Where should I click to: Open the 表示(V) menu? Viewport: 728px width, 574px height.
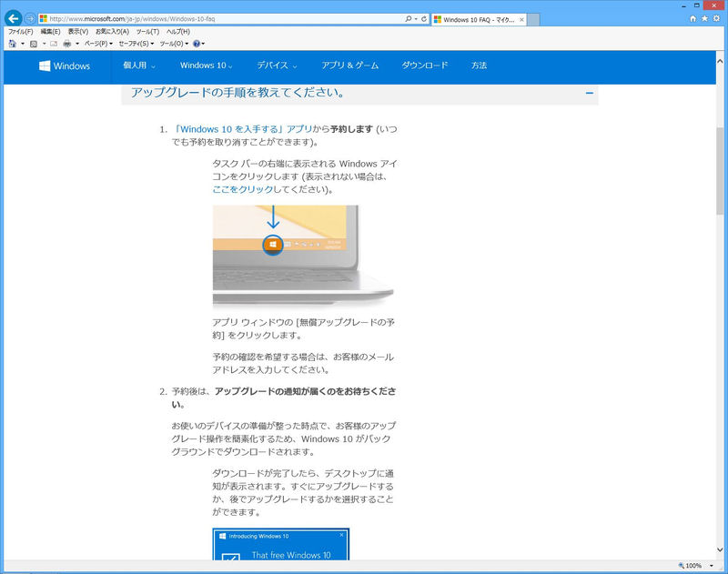(x=78, y=32)
